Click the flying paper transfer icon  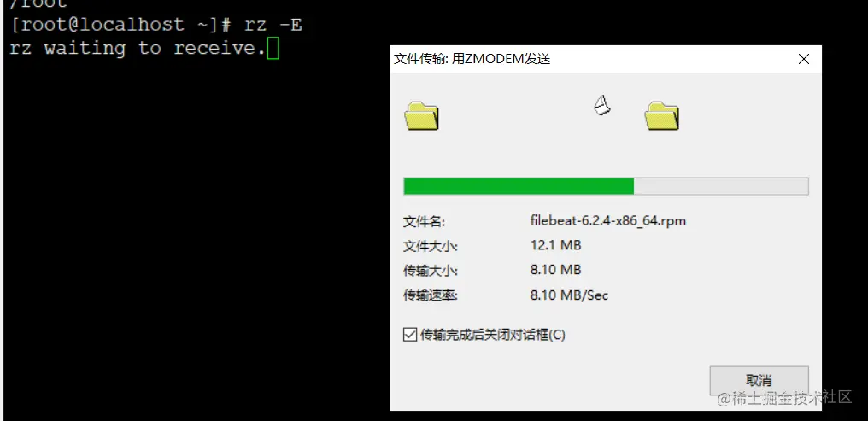(602, 105)
